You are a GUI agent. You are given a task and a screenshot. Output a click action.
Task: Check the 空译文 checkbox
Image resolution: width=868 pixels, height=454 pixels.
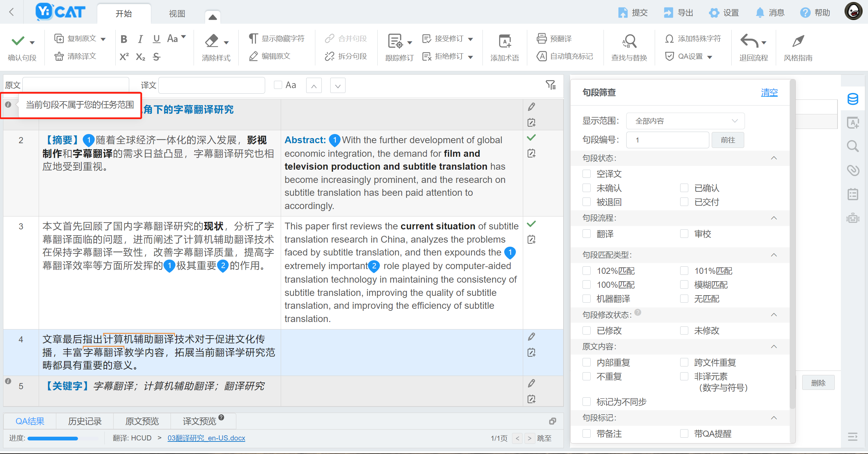click(587, 174)
